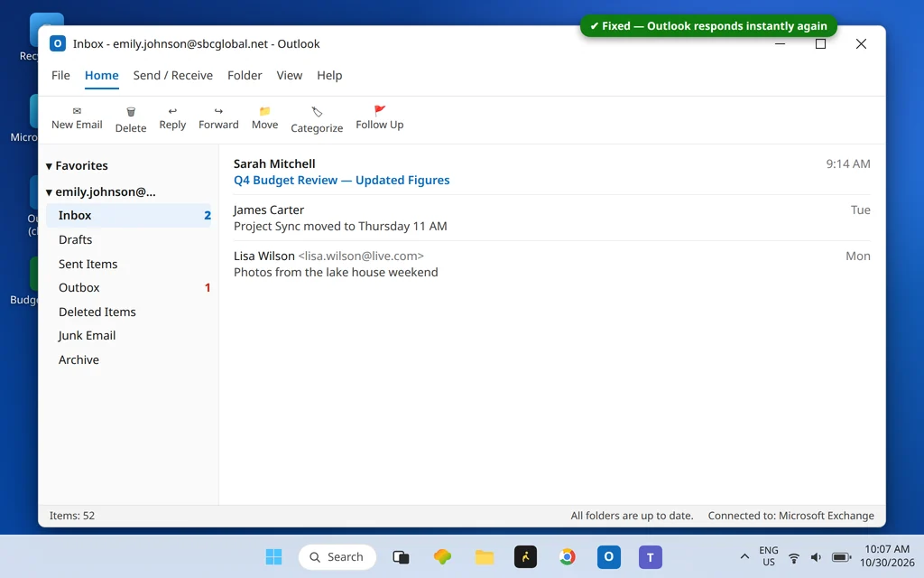924x578 pixels.
Task: Open the Outbox folder
Action: pos(128,287)
